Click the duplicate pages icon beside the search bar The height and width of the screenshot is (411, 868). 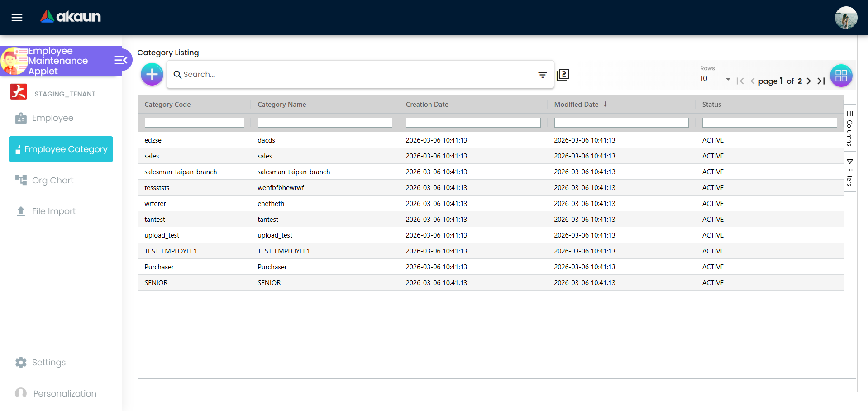tap(563, 74)
